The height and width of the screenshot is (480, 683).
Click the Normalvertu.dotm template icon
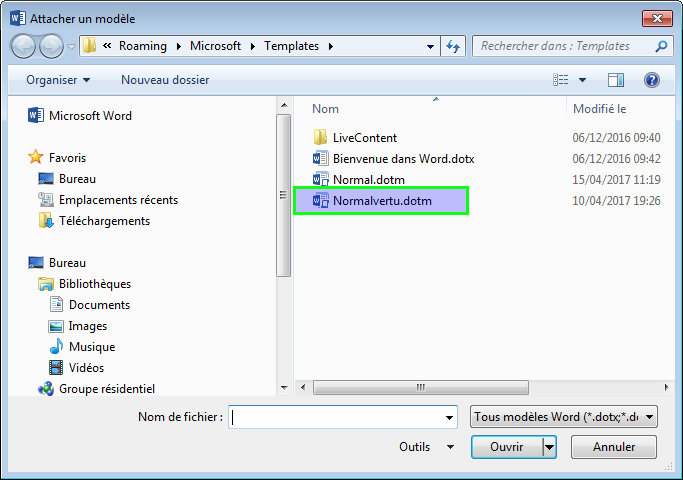321,200
